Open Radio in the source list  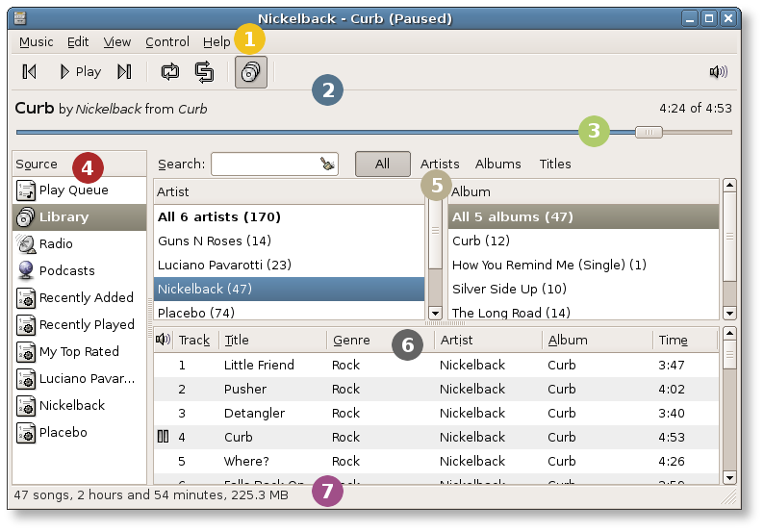point(56,244)
